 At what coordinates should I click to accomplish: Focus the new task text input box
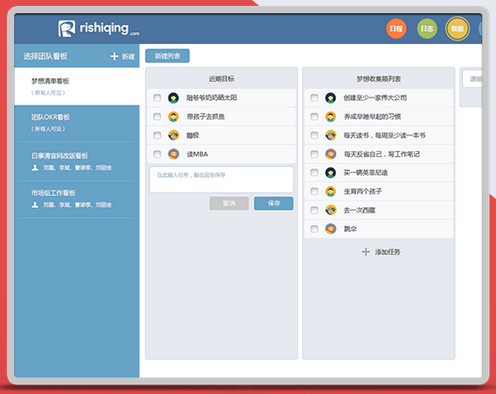[x=221, y=180]
